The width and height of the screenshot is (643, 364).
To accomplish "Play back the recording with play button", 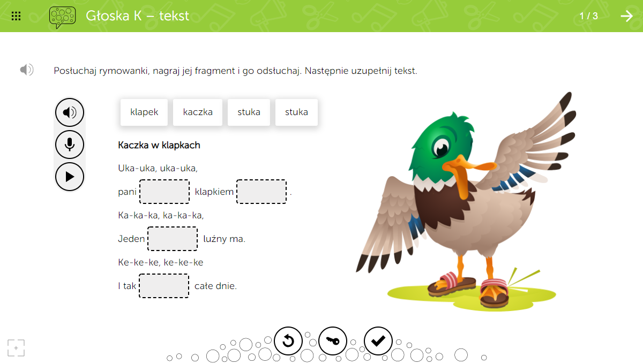I will point(70,176).
